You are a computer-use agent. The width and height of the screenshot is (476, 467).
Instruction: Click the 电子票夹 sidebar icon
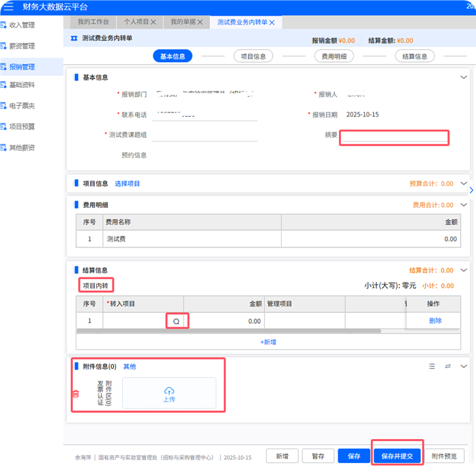click(x=3, y=106)
